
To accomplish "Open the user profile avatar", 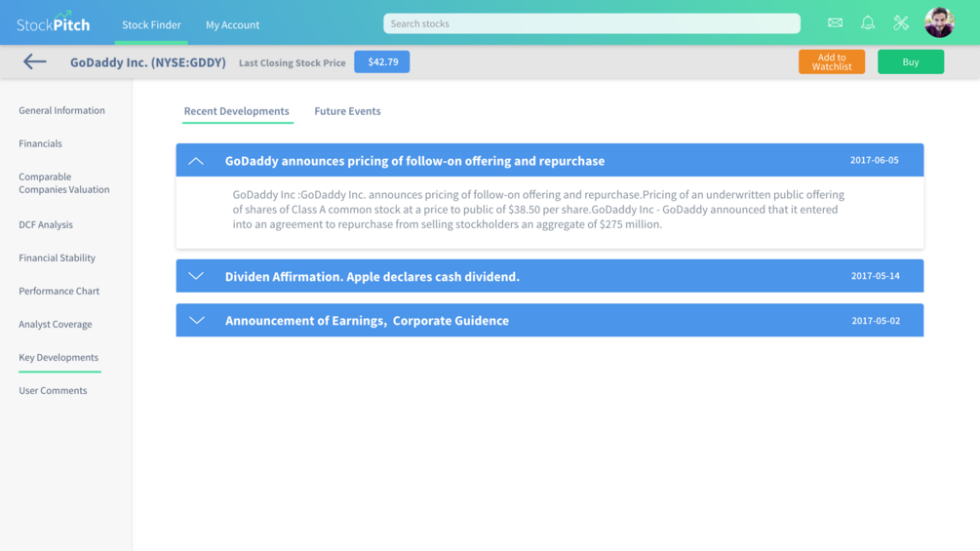I will tap(939, 22).
